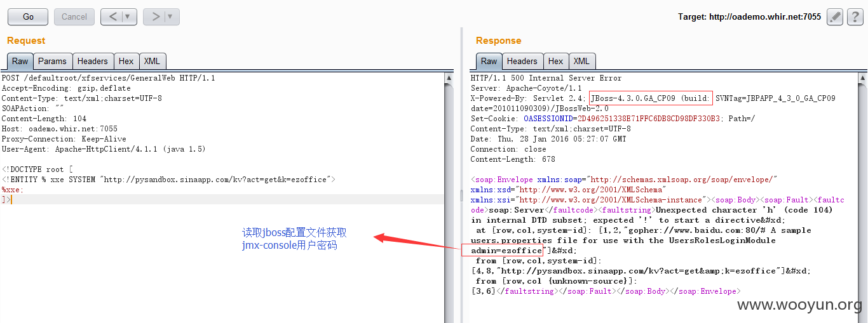The height and width of the screenshot is (323, 868).
Task: Click the '<!DOCTYPE root [' line
Action: [37, 169]
